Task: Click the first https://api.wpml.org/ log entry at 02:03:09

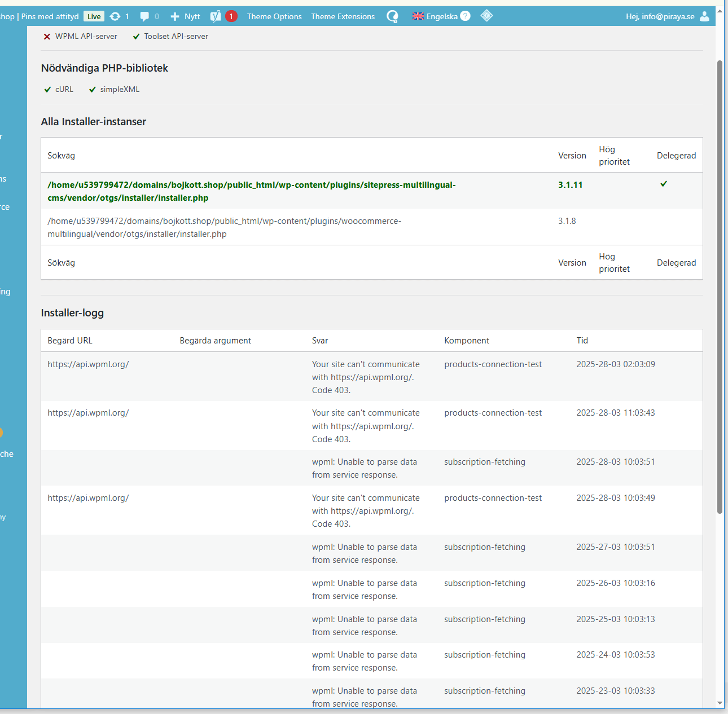Action: coord(88,364)
